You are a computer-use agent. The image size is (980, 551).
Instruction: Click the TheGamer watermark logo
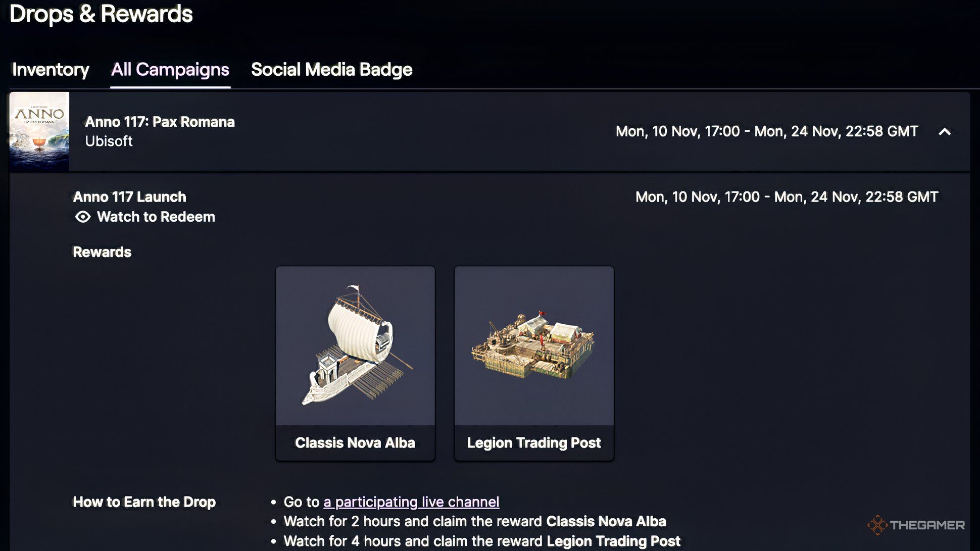pyautogui.click(x=916, y=525)
